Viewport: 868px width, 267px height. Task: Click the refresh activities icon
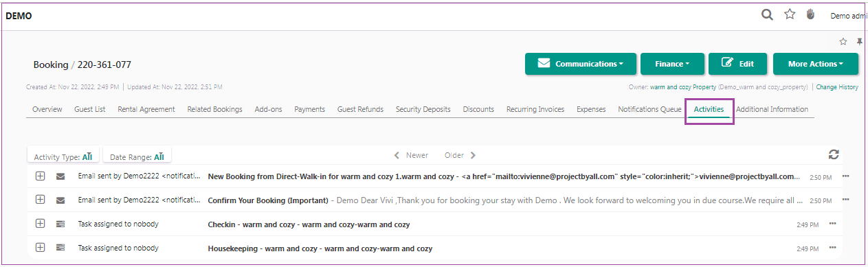(x=834, y=155)
